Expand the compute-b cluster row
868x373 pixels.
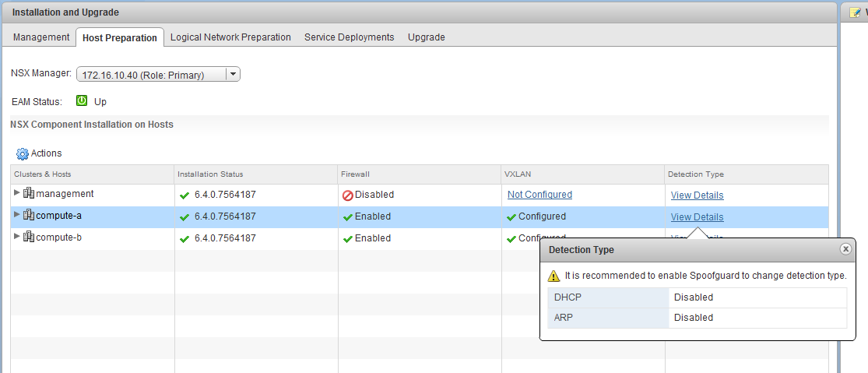17,237
